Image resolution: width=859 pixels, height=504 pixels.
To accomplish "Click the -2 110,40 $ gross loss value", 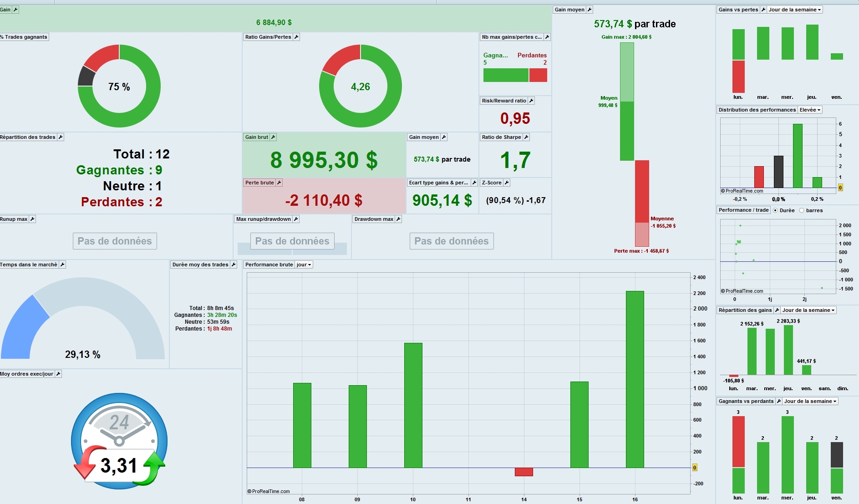I will click(x=324, y=200).
